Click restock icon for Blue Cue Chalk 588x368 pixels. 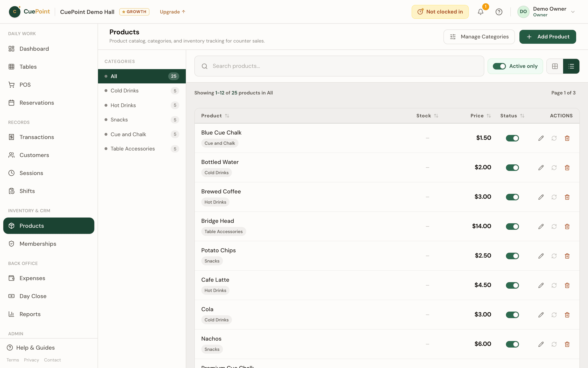pos(554,138)
